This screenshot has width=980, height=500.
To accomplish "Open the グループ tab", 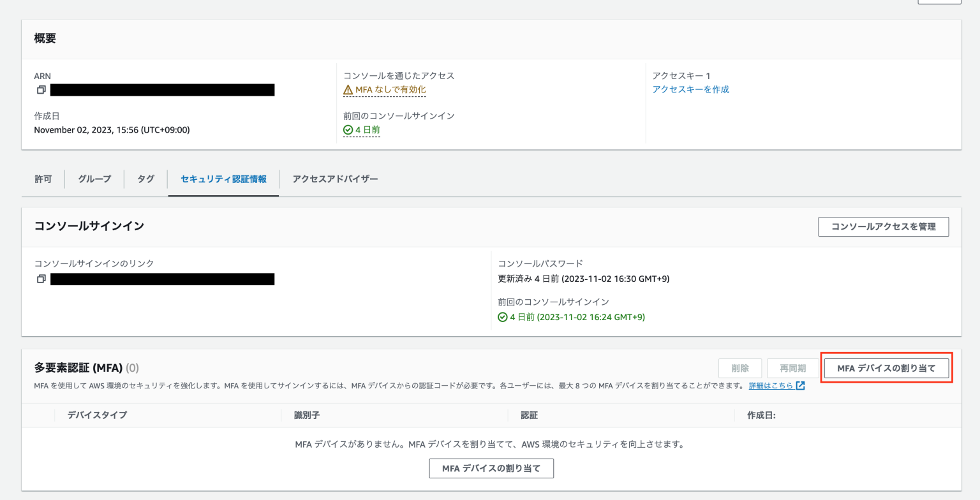I will tap(94, 179).
